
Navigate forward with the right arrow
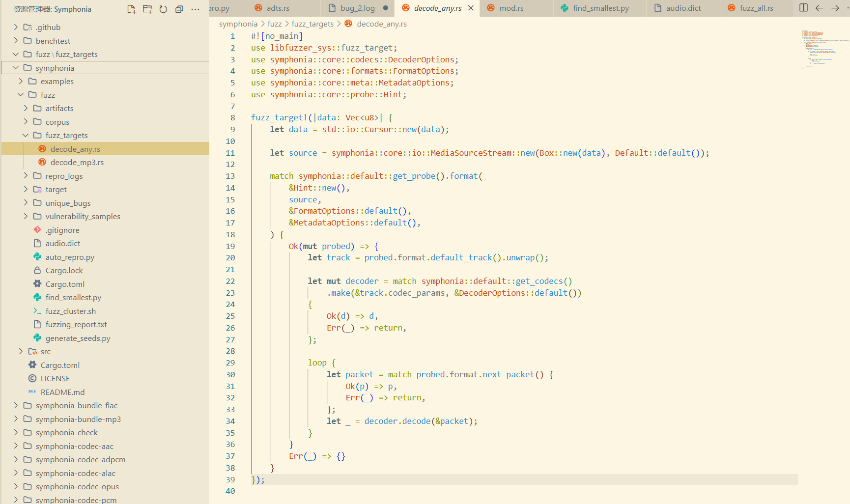(835, 8)
